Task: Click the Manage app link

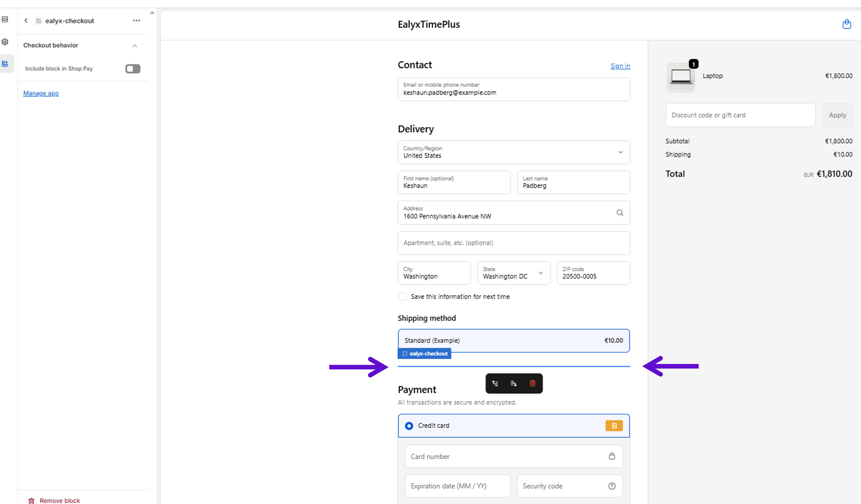Action: point(41,93)
